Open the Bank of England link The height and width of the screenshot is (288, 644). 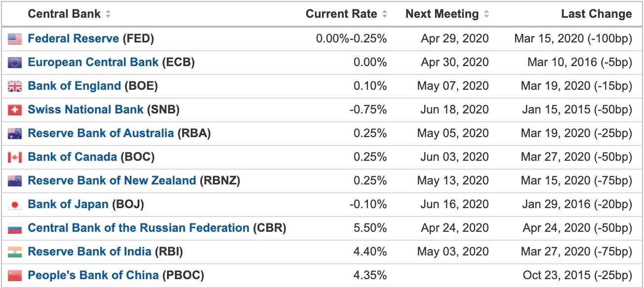point(75,86)
